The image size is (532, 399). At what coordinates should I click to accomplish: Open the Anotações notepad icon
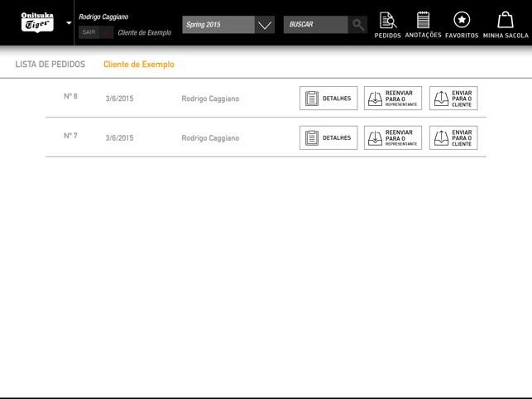423,25
